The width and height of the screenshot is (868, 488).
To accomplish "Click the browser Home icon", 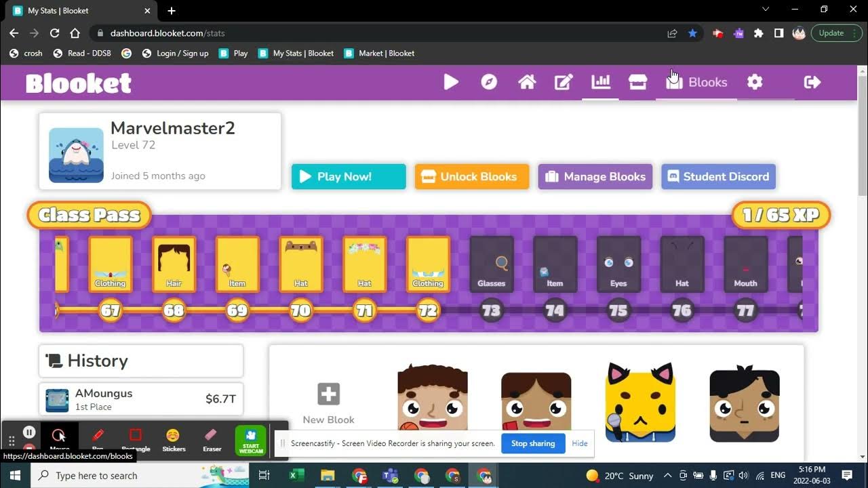I will (75, 33).
